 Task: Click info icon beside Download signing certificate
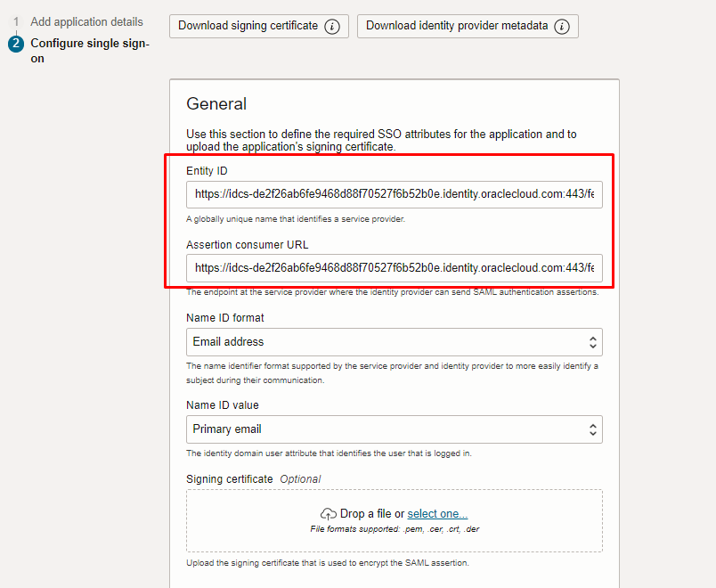point(332,27)
